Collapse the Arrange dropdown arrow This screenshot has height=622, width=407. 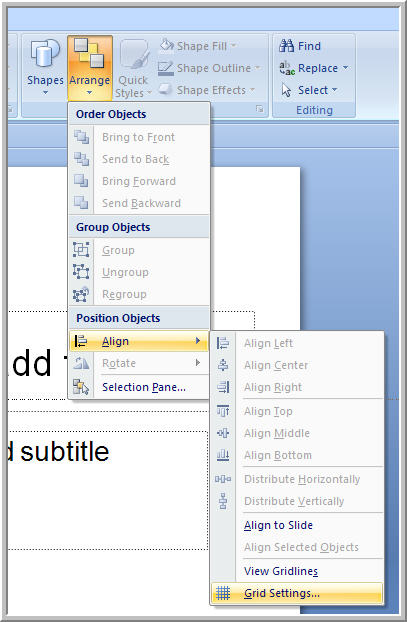(x=89, y=92)
